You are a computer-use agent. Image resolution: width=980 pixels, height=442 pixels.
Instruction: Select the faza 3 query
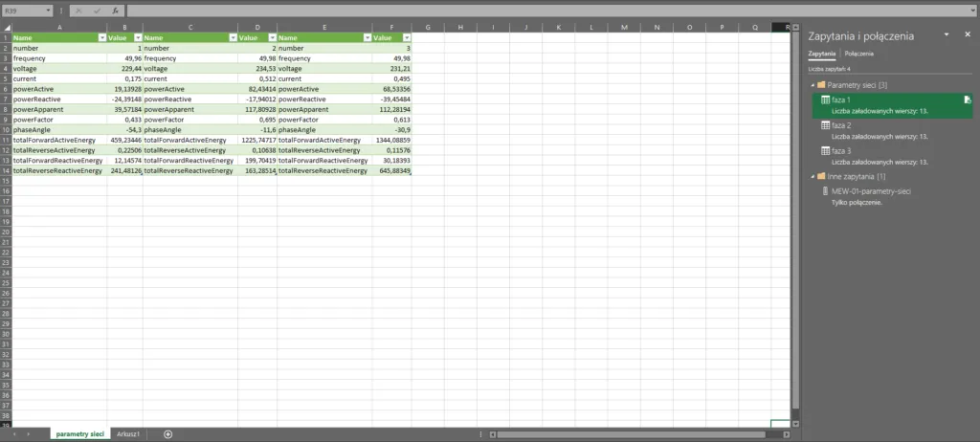click(892, 156)
